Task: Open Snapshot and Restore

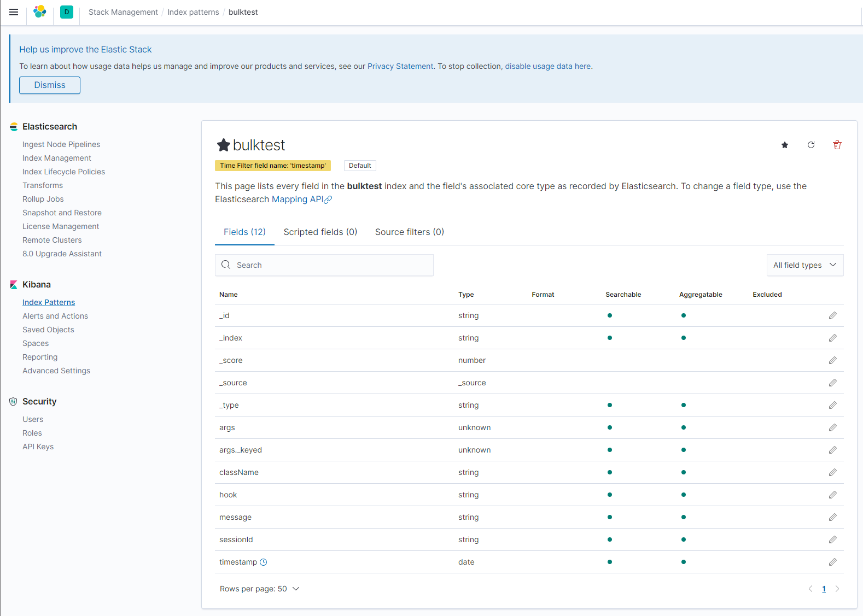Action: 62,213
